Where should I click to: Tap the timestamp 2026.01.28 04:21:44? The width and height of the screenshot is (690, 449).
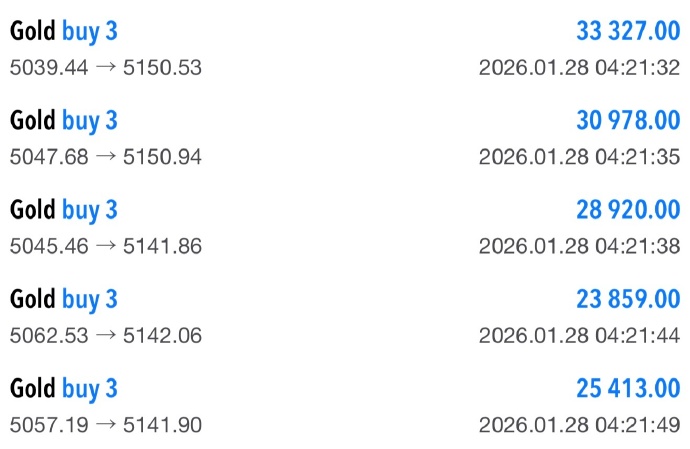click(x=579, y=335)
